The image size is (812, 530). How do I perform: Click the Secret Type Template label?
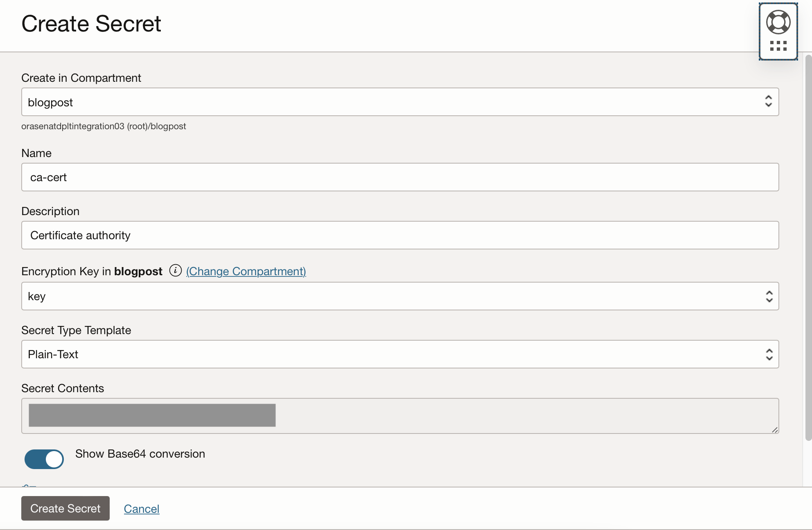[76, 330]
